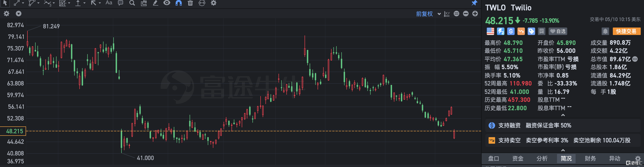Add a comment bubble annotation
644x167 pixels.
(x=121, y=3)
